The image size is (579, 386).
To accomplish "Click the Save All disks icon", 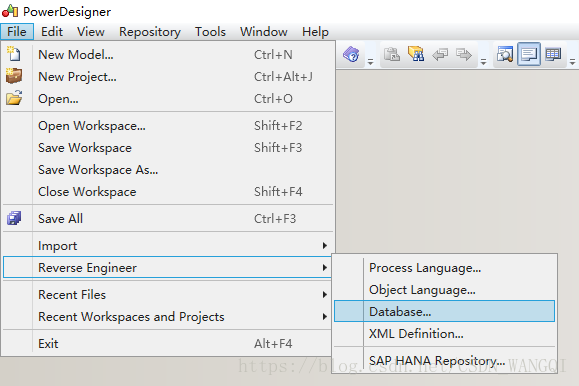I will (x=14, y=218).
